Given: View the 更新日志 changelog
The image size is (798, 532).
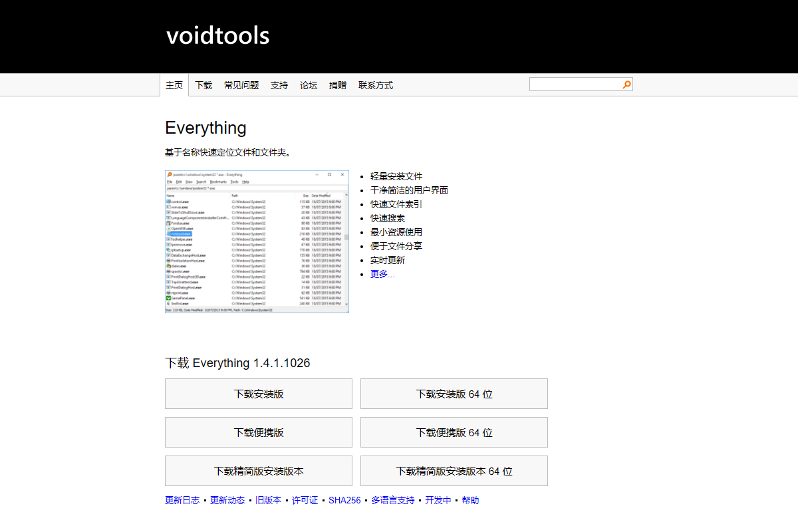Looking at the screenshot, I should pyautogui.click(x=182, y=500).
